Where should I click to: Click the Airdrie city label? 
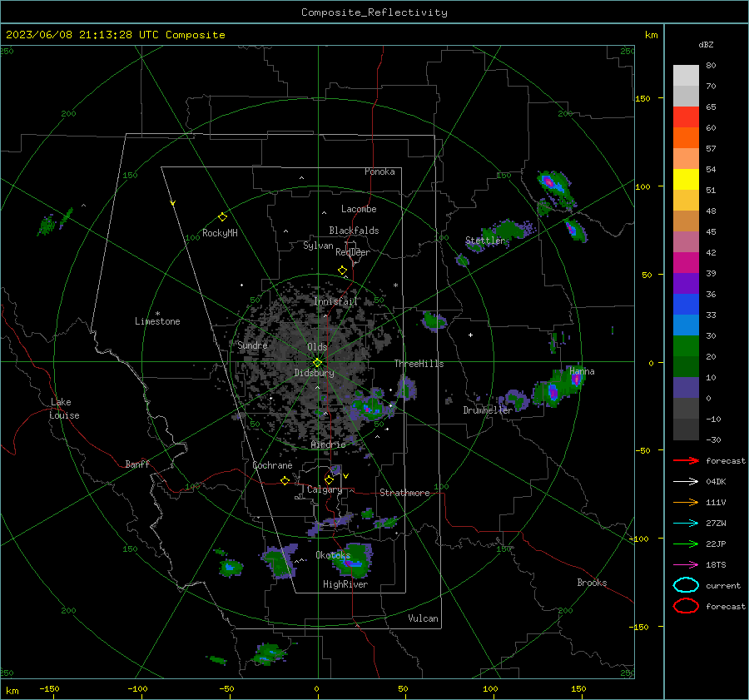[328, 444]
